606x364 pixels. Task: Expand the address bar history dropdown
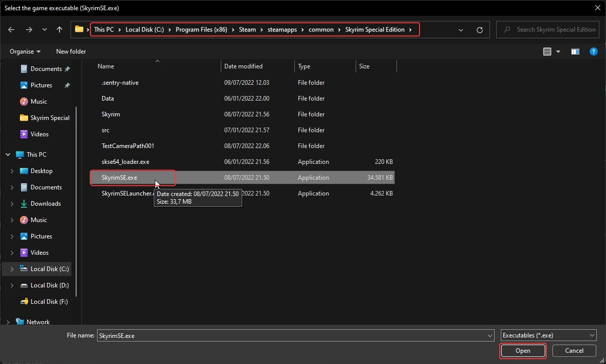click(x=461, y=30)
